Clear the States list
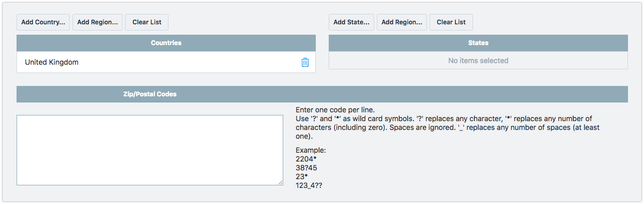Screen dimensions: 644x204 click(451, 22)
